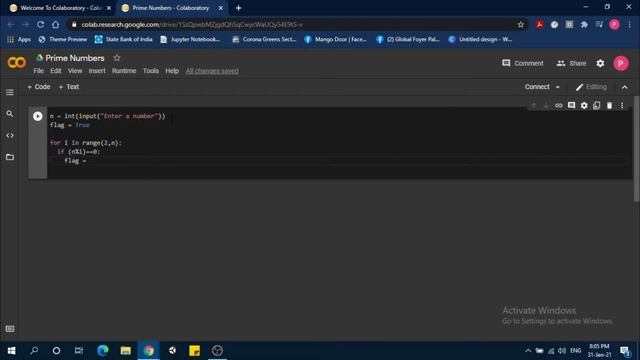Open the Chrome menu three dots
Screen dimensions: 640x360
pos(630,24)
